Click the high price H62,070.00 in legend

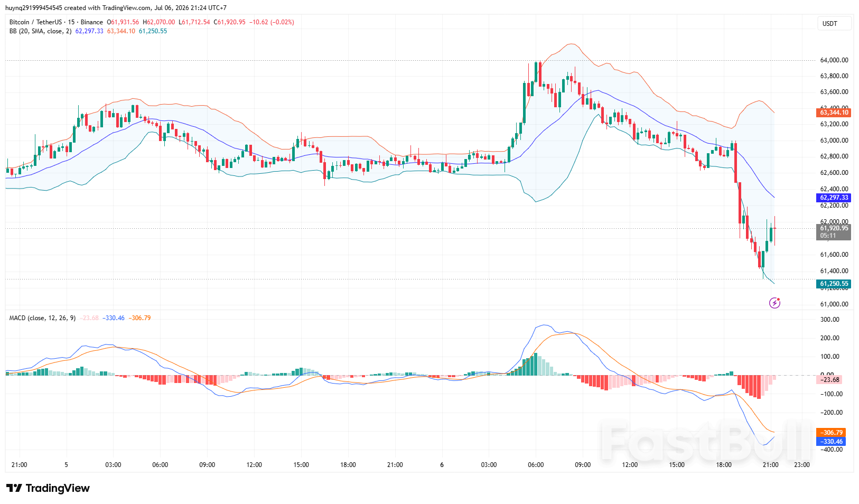[158, 22]
